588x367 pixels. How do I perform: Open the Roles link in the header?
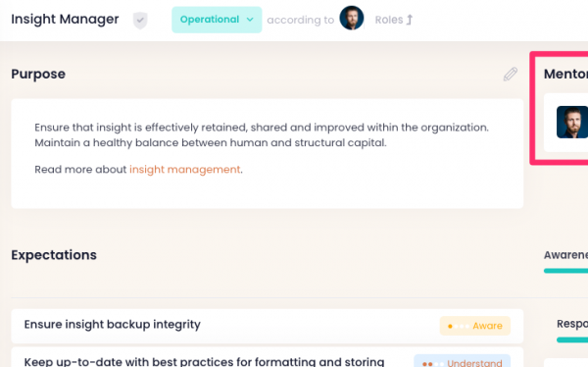394,20
